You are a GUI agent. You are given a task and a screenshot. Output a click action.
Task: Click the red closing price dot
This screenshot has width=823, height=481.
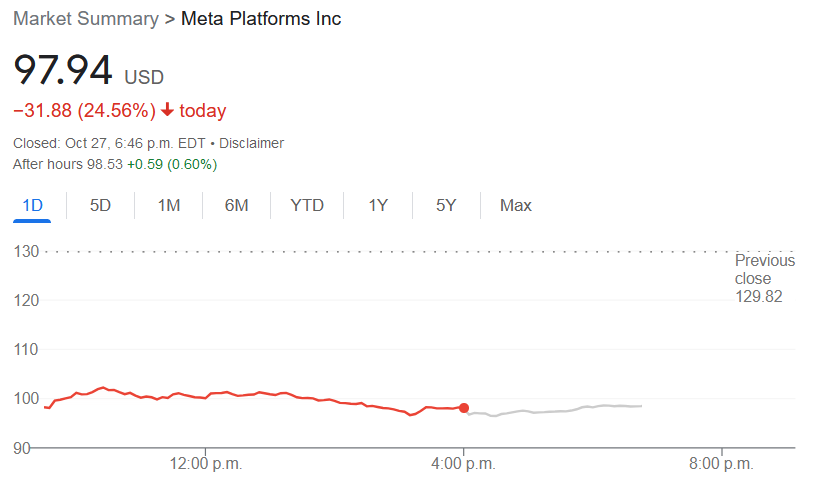coord(464,408)
